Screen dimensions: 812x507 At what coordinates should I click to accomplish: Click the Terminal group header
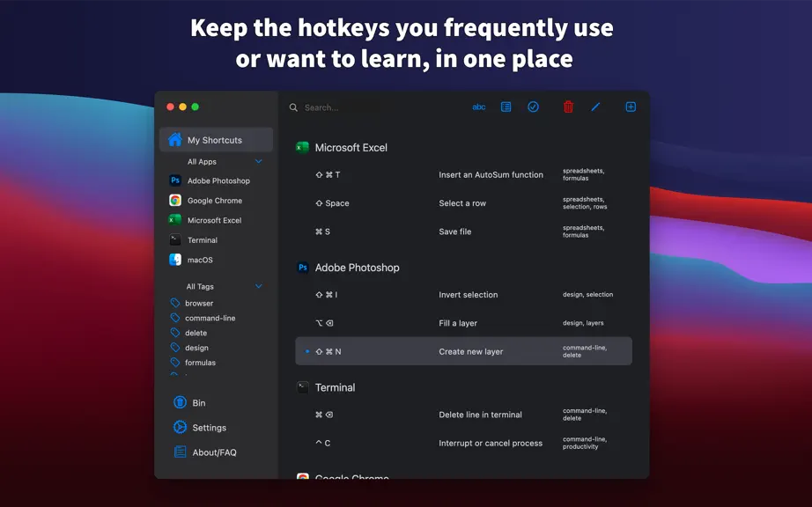click(335, 387)
